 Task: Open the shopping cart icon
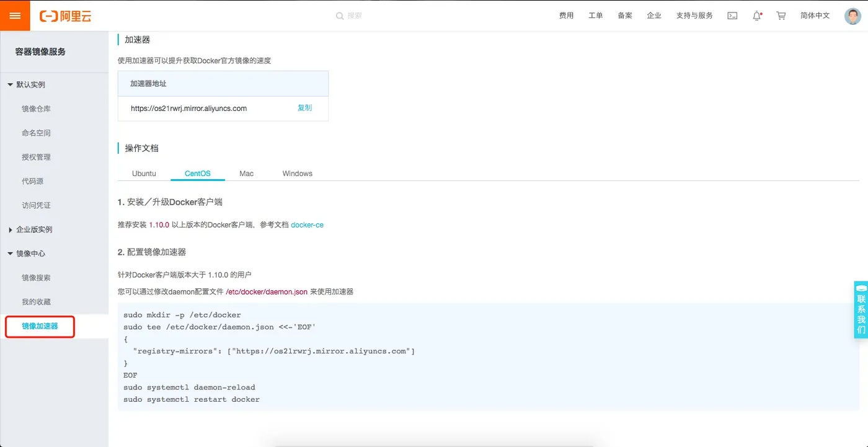tap(781, 16)
